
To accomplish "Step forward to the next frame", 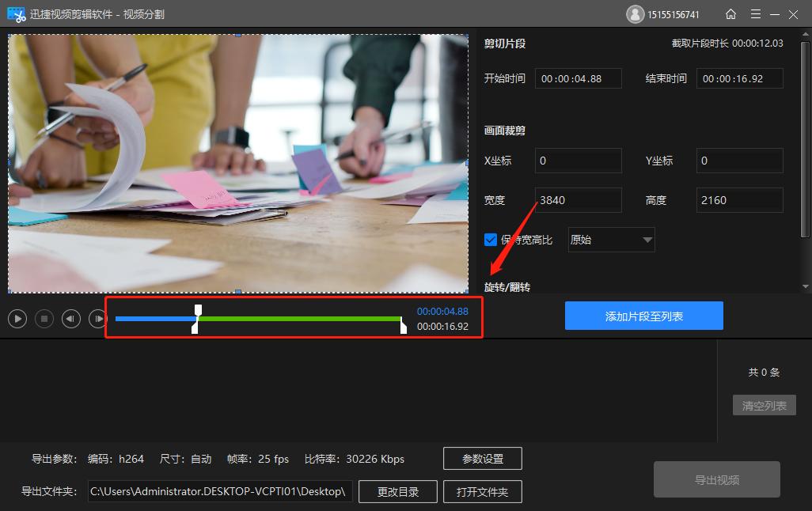I will click(x=97, y=319).
